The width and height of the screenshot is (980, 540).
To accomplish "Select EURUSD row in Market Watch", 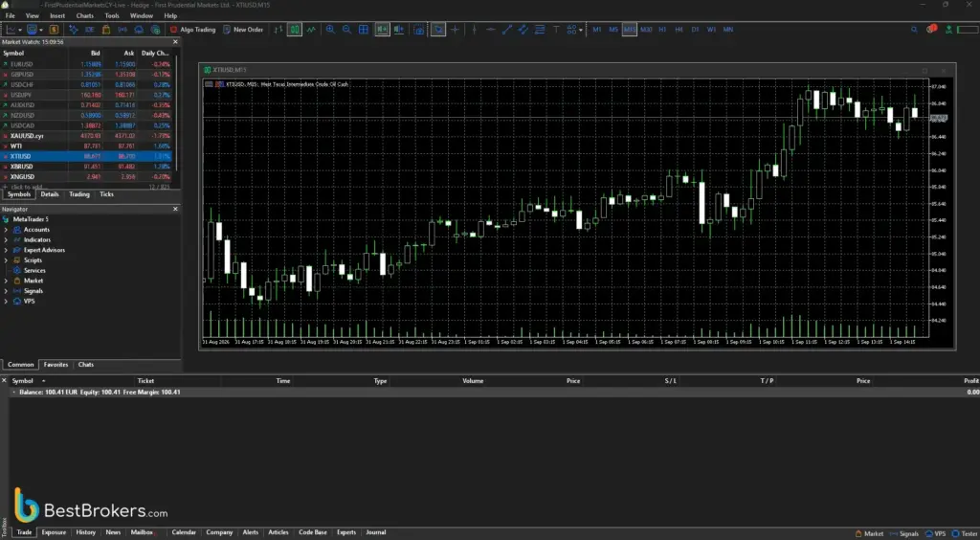I will [x=86, y=64].
